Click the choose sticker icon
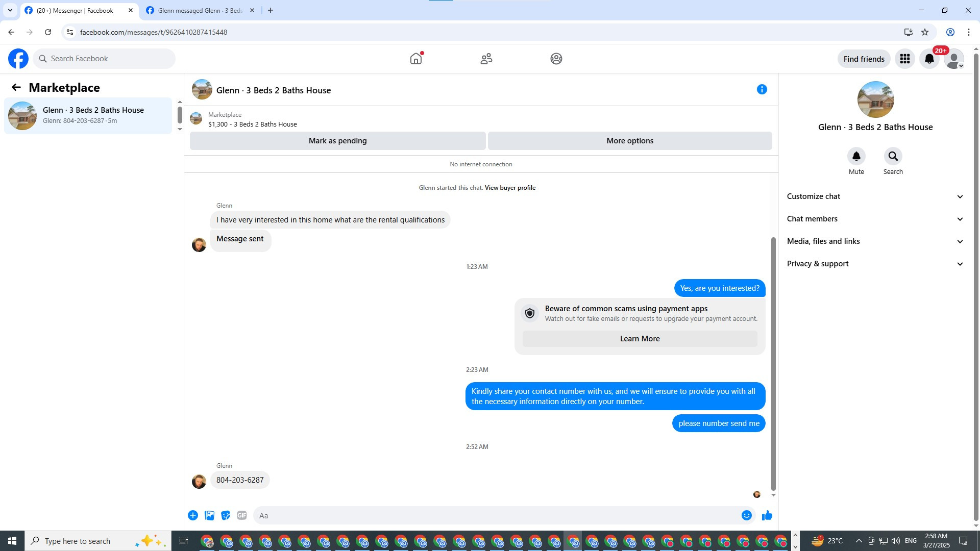The width and height of the screenshot is (980, 551). (226, 515)
